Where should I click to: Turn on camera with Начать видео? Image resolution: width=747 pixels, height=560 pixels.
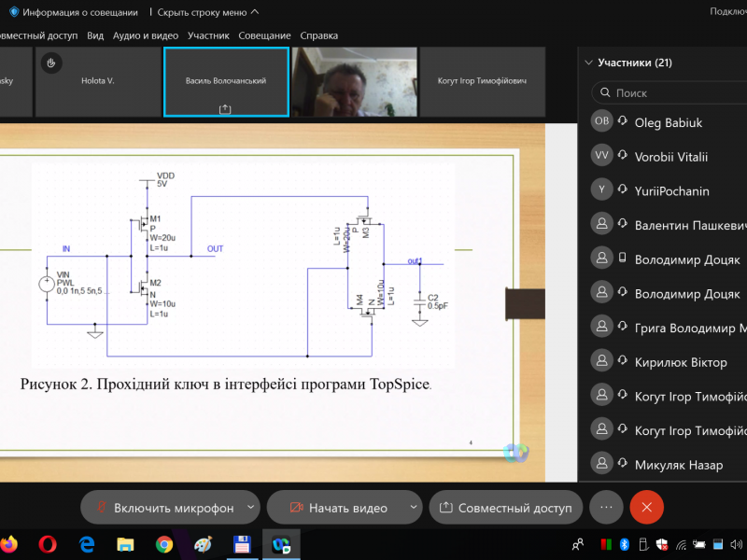point(336,508)
